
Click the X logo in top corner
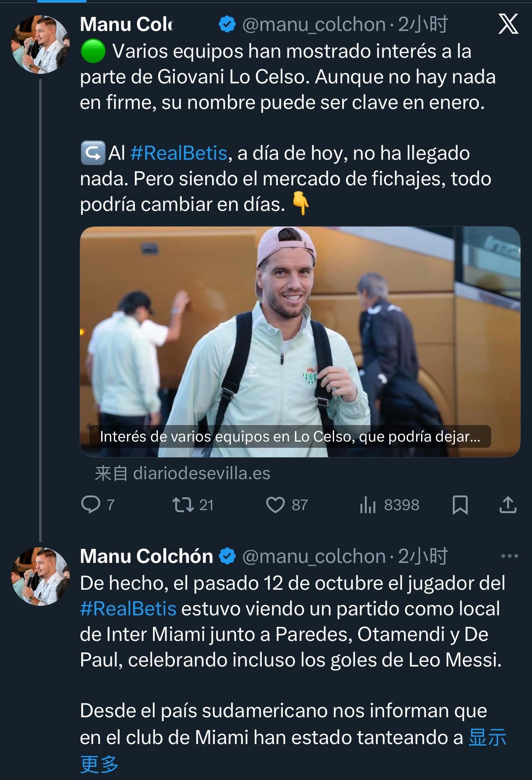tap(508, 25)
